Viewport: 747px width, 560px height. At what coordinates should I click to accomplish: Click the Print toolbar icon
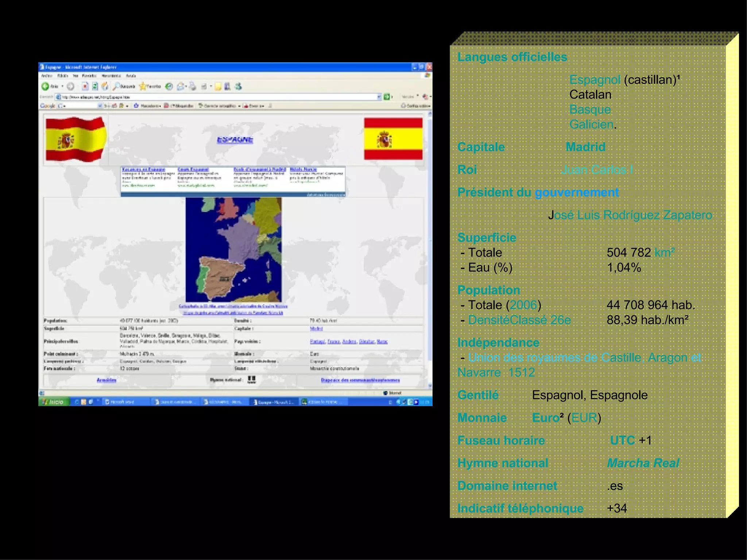(193, 86)
